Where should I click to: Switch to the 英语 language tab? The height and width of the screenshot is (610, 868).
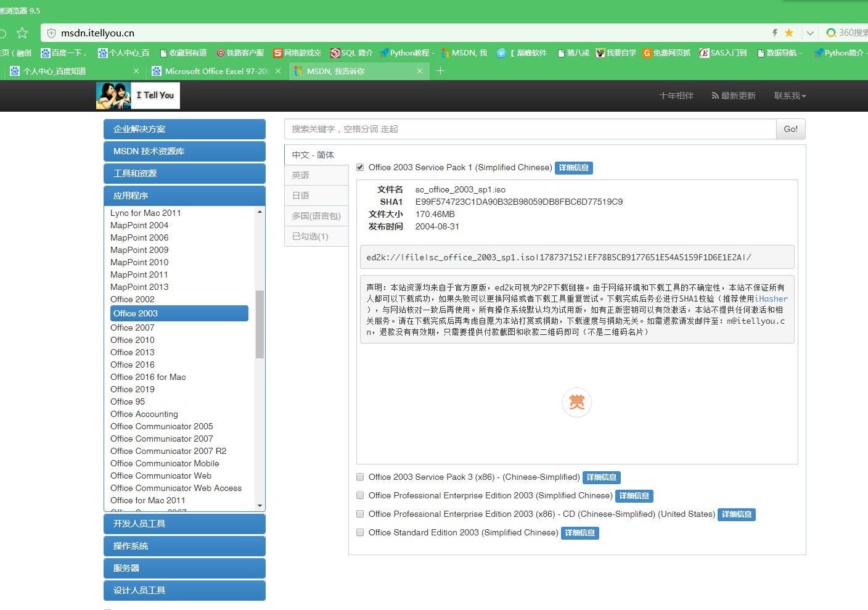[300, 175]
